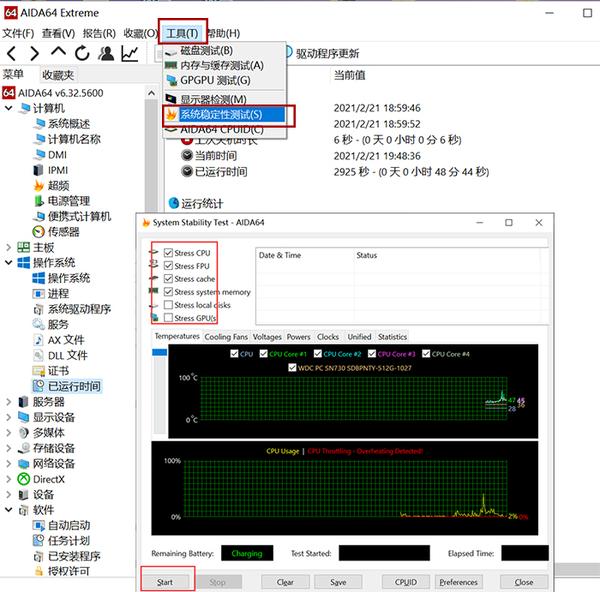The height and width of the screenshot is (592, 600).
Task: Click the Close button in stability test
Action: coord(524,582)
